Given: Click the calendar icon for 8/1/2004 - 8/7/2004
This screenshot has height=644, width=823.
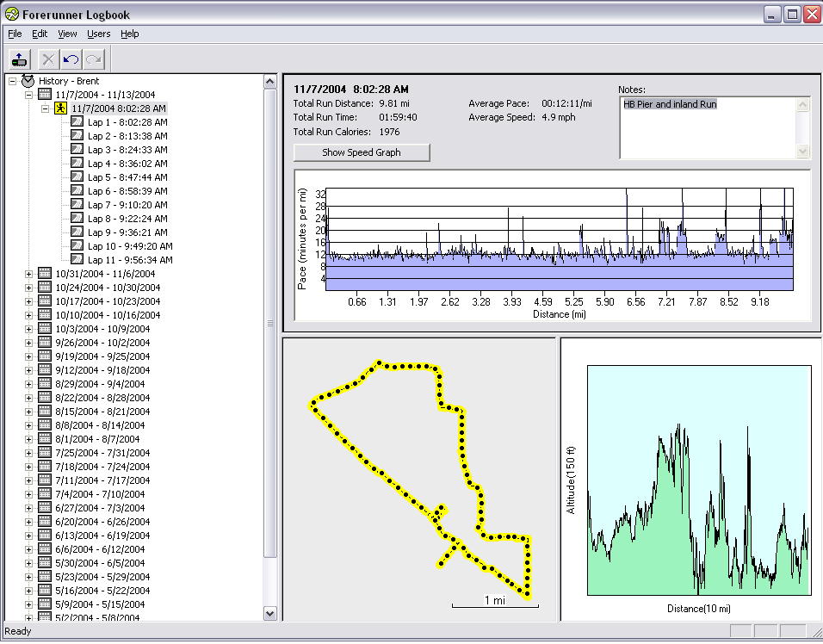Looking at the screenshot, I should pyautogui.click(x=45, y=439).
